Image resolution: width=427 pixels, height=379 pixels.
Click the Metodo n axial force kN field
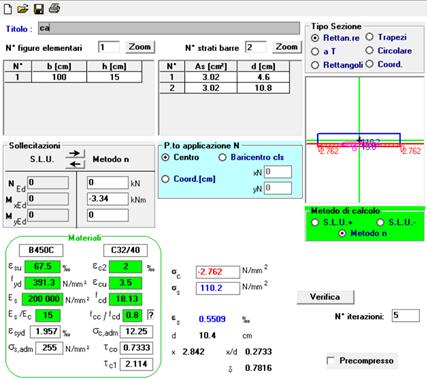tap(107, 183)
